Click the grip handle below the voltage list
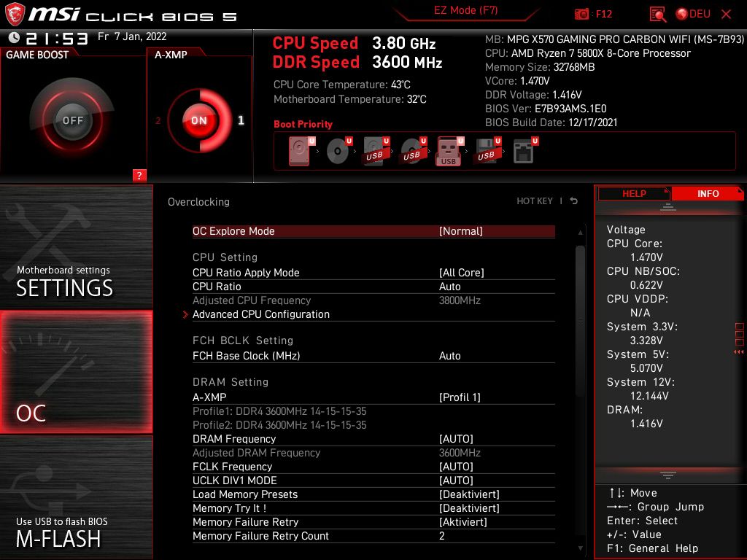 pyautogui.click(x=668, y=475)
